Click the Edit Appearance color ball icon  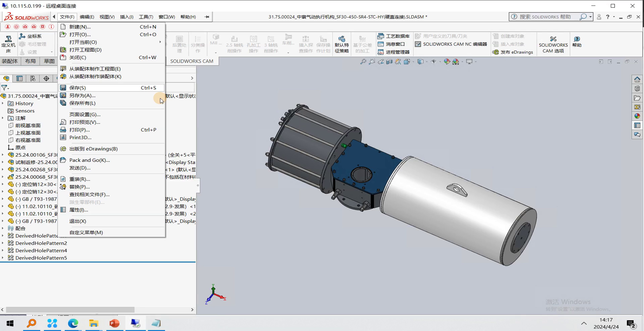447,62
